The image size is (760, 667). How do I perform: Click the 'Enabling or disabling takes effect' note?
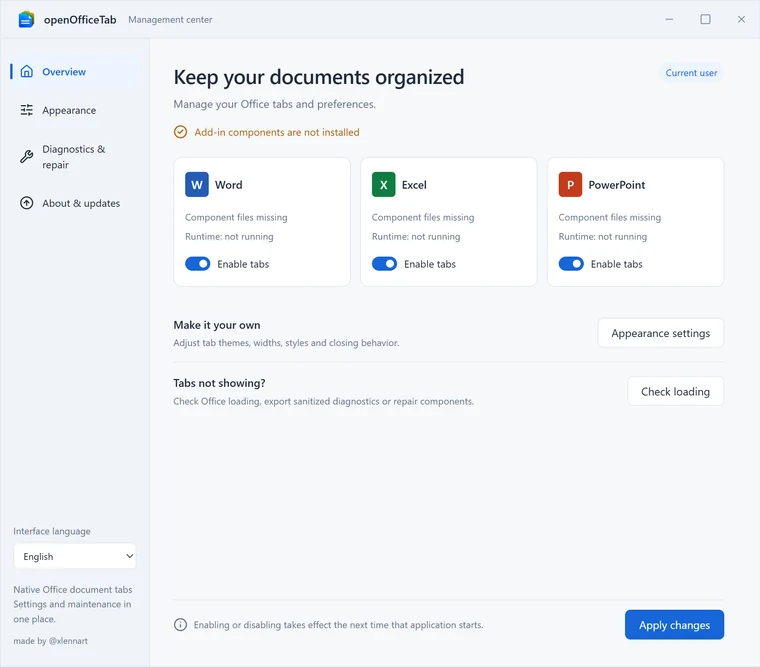click(x=338, y=625)
